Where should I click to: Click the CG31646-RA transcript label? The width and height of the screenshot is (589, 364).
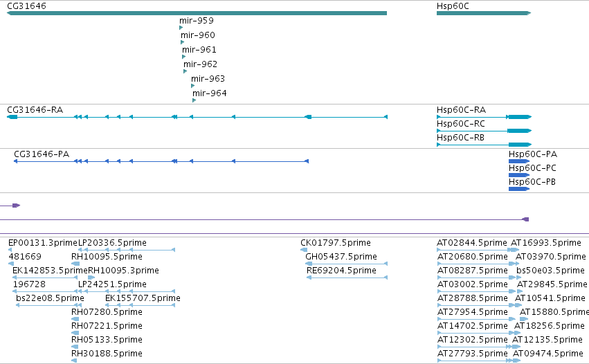pos(35,110)
